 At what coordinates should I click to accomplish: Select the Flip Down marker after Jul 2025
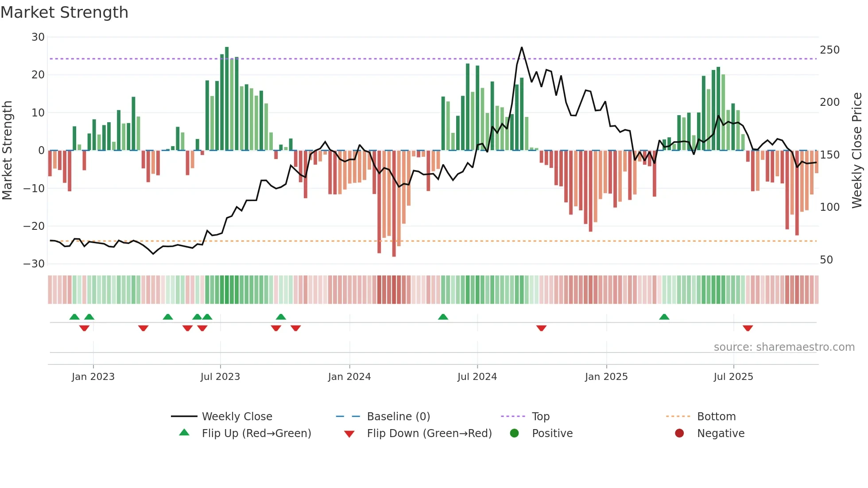[748, 328]
